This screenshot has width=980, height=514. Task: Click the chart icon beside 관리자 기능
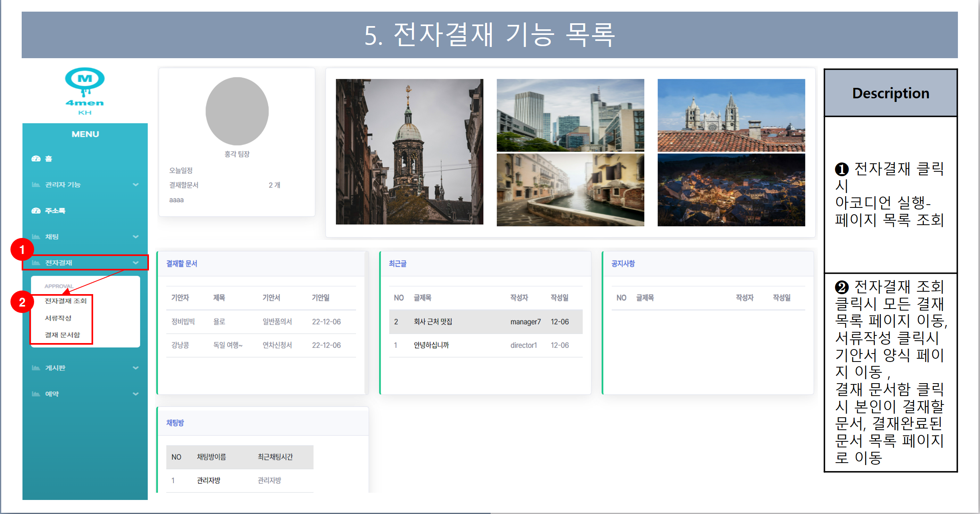(x=35, y=184)
